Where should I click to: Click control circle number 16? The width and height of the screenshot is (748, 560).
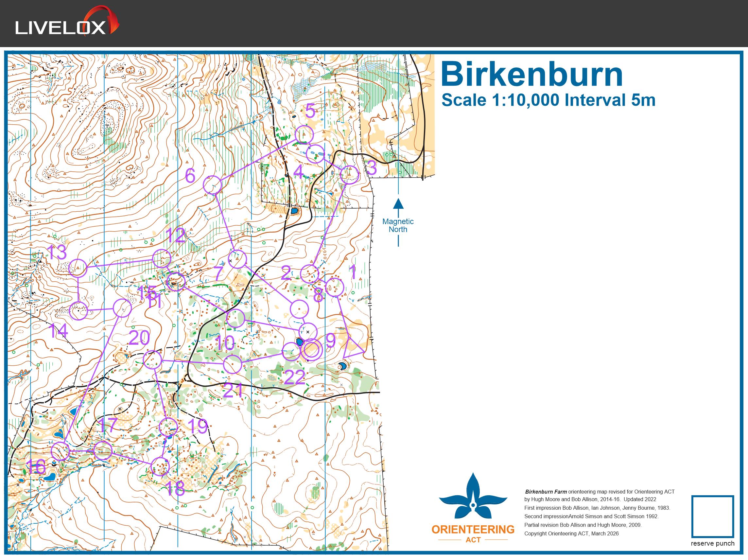coord(60,451)
